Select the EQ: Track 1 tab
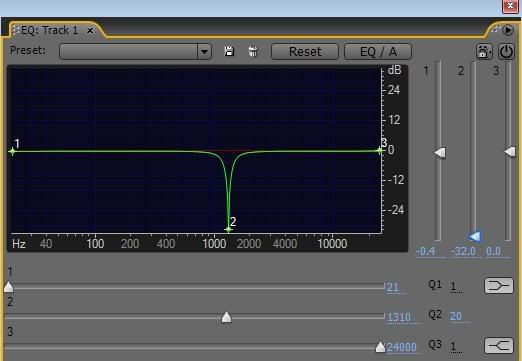 point(49,30)
